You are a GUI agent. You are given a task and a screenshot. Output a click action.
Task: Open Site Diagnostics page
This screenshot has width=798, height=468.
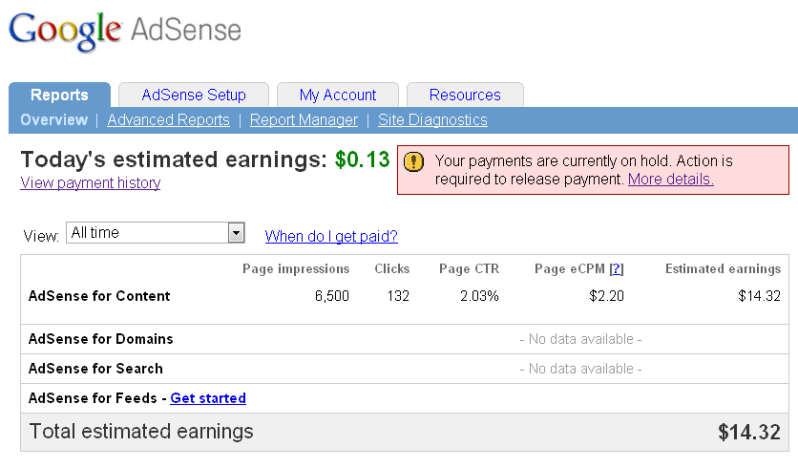(x=432, y=120)
